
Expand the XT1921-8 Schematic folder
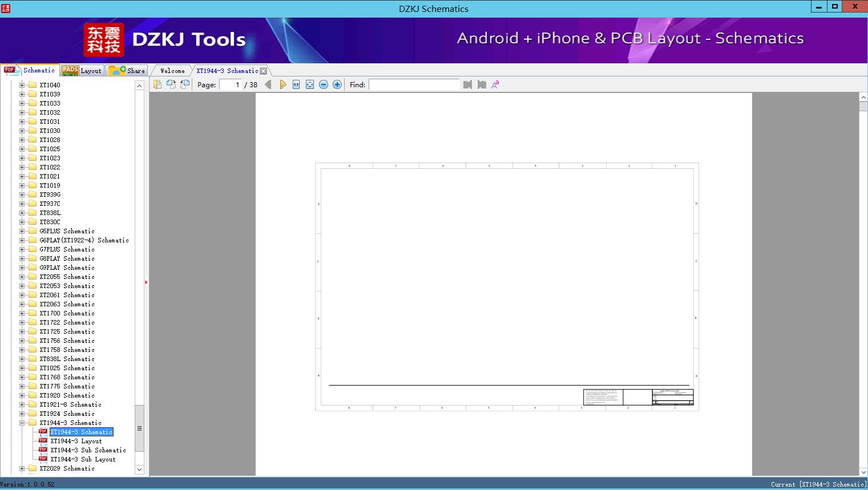coord(22,404)
